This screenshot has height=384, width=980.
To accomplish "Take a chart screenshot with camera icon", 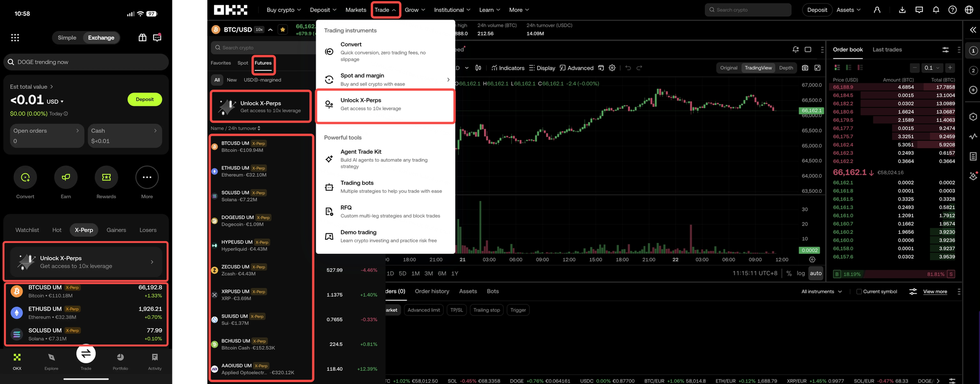I will coord(805,68).
